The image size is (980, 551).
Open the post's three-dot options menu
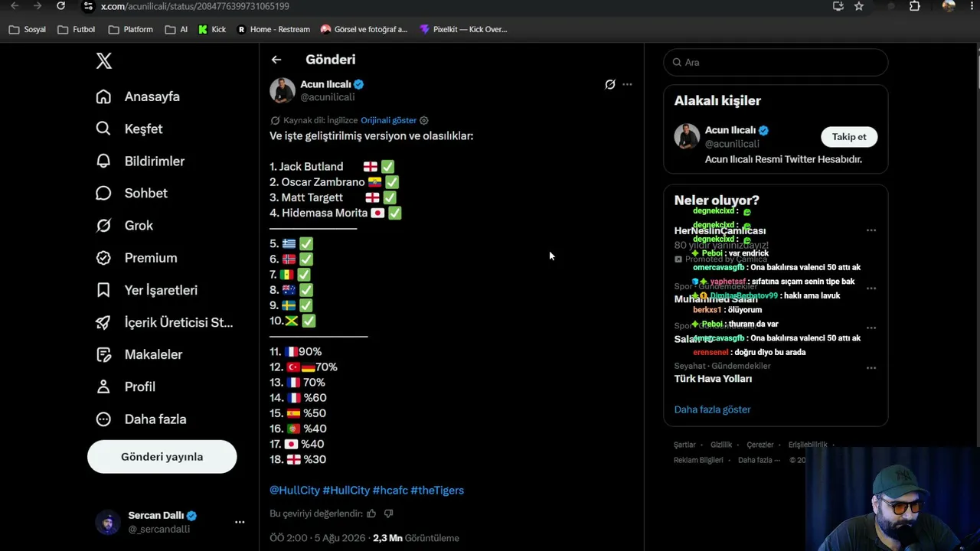[627, 84]
